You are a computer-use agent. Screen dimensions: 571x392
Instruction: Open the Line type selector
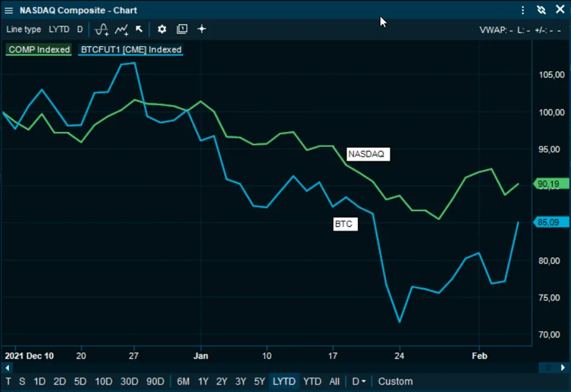coord(24,30)
